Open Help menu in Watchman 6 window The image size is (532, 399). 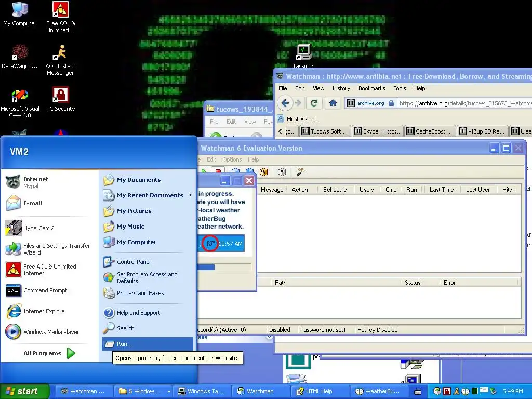(x=253, y=159)
